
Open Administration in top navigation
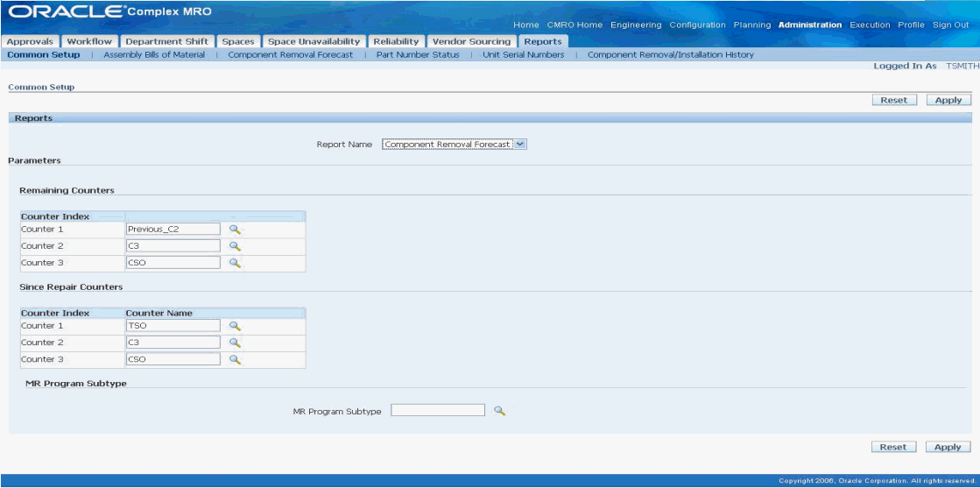[x=810, y=25]
